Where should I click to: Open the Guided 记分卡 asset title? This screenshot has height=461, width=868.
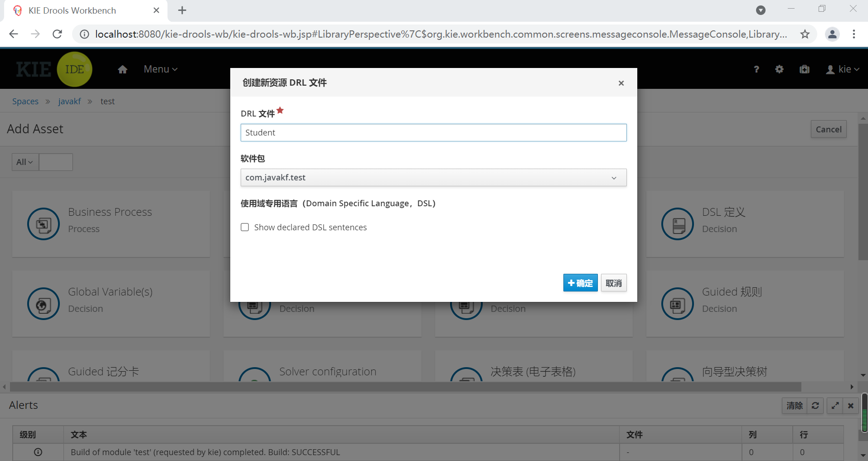click(103, 372)
